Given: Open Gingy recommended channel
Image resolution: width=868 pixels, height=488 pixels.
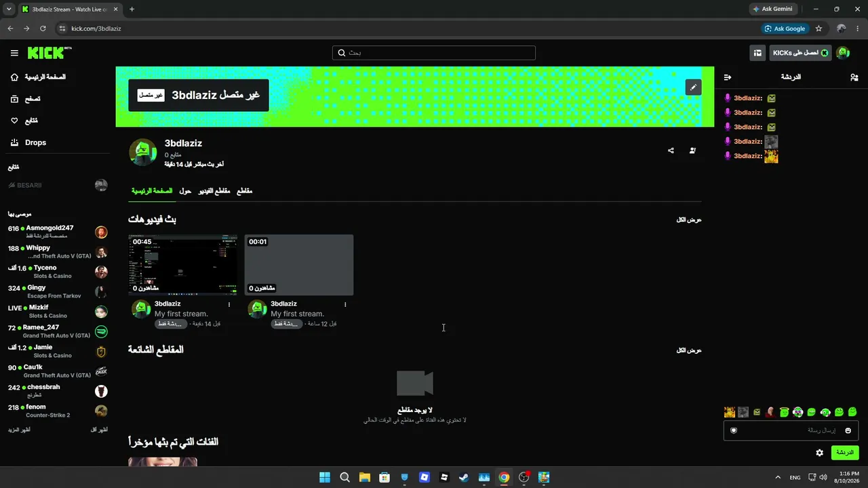Looking at the screenshot, I should point(58,291).
